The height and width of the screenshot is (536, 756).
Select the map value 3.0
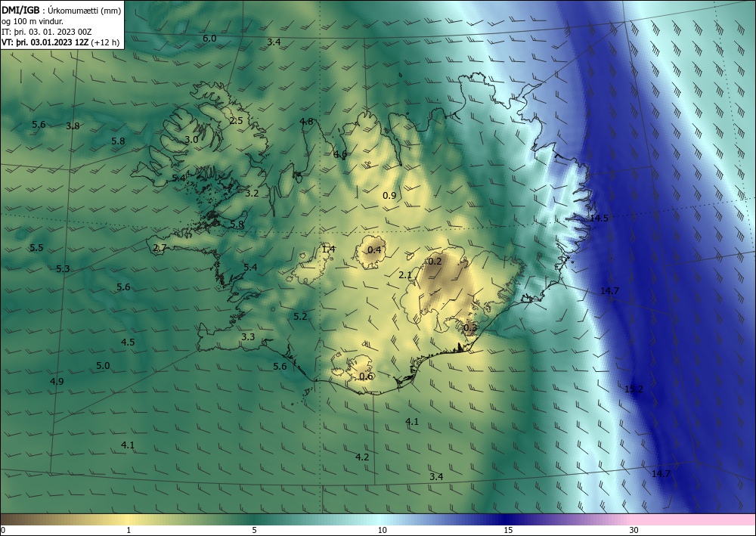tap(191, 139)
